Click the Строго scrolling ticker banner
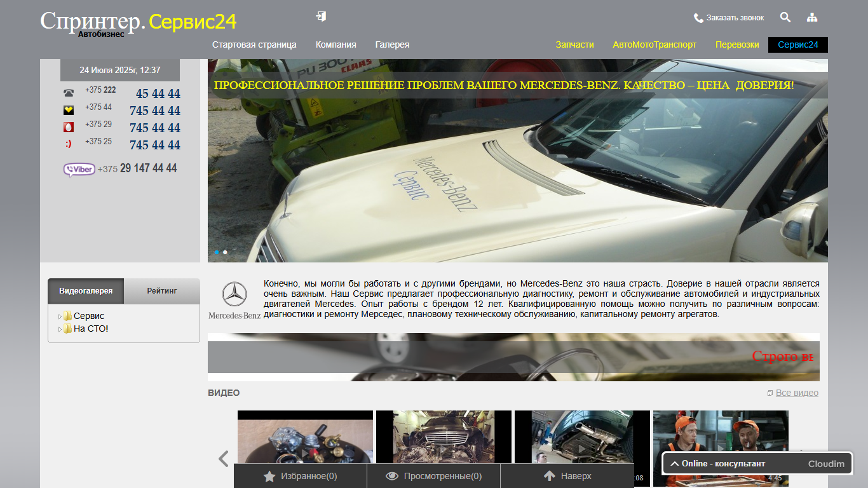This screenshot has width=868, height=488. click(x=513, y=357)
